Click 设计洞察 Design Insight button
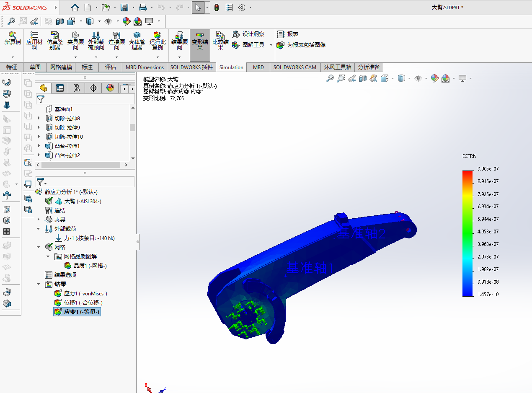 click(x=248, y=34)
